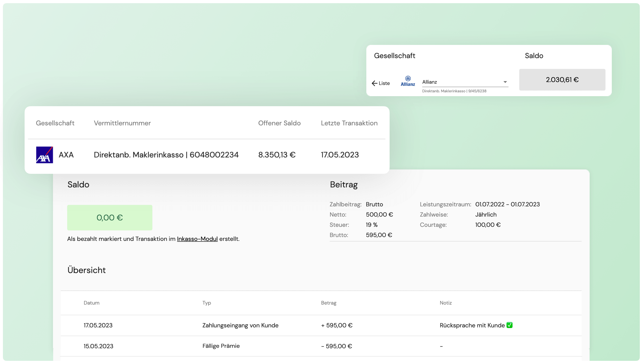
Task: Select the Allianz text in Gesellschaft field
Action: pos(429,82)
